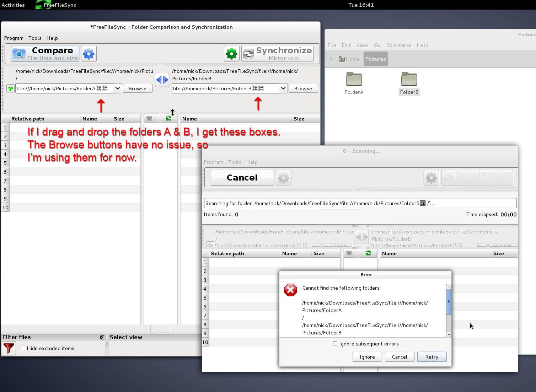Toggle Ignore subsequent errors checkbox

pyautogui.click(x=335, y=343)
